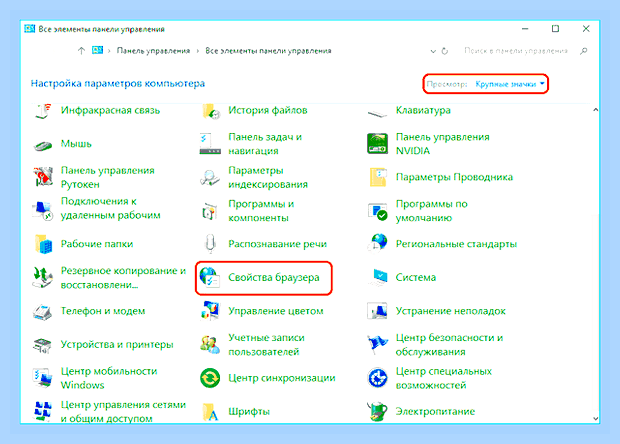This screenshot has width=620, height=444.
Task: Open the Default programs icon
Action: [x=378, y=211]
